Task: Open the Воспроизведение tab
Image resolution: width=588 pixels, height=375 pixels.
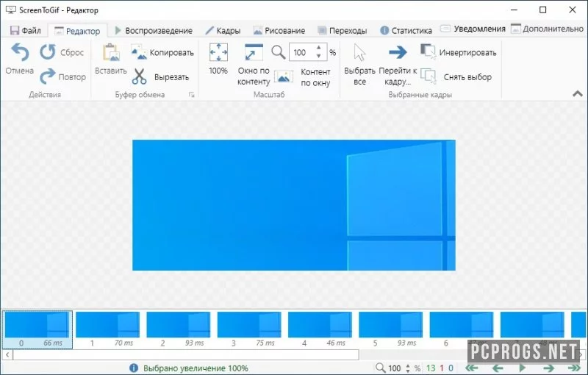Action: (x=154, y=30)
